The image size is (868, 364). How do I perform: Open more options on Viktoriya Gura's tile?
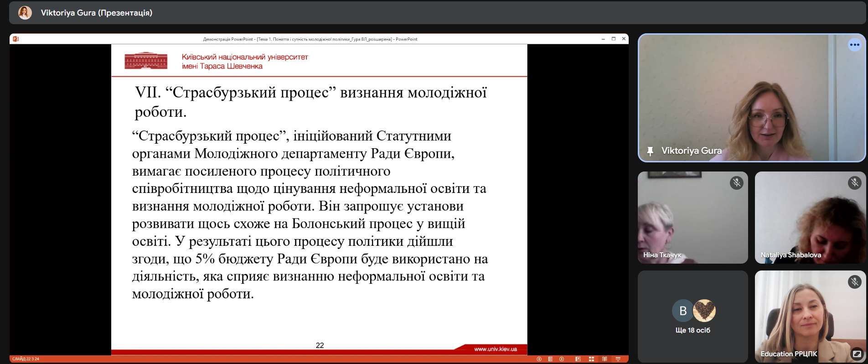(x=854, y=45)
